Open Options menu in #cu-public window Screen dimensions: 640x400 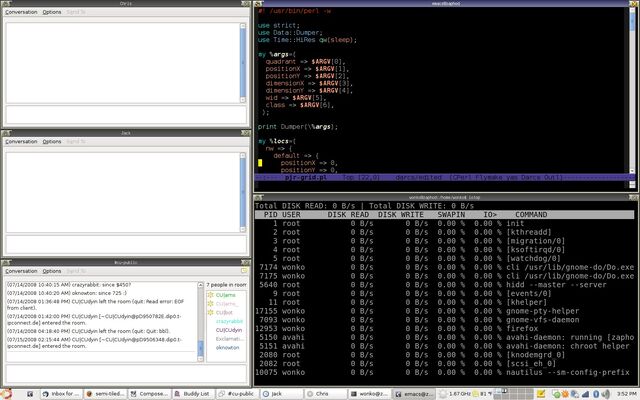tap(52, 271)
